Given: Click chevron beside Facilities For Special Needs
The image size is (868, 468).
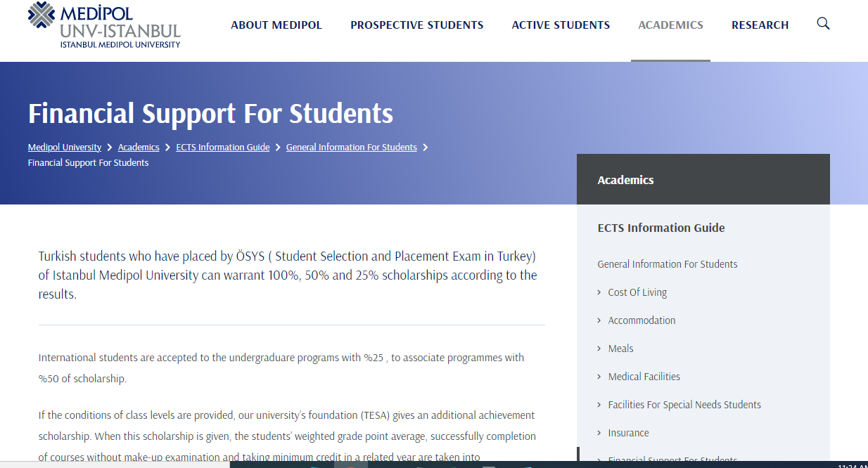Looking at the screenshot, I should (x=599, y=405).
